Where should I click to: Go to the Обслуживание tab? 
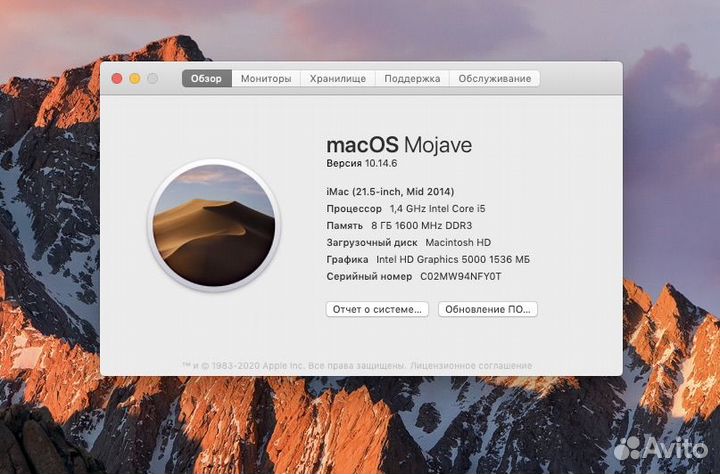click(x=495, y=79)
